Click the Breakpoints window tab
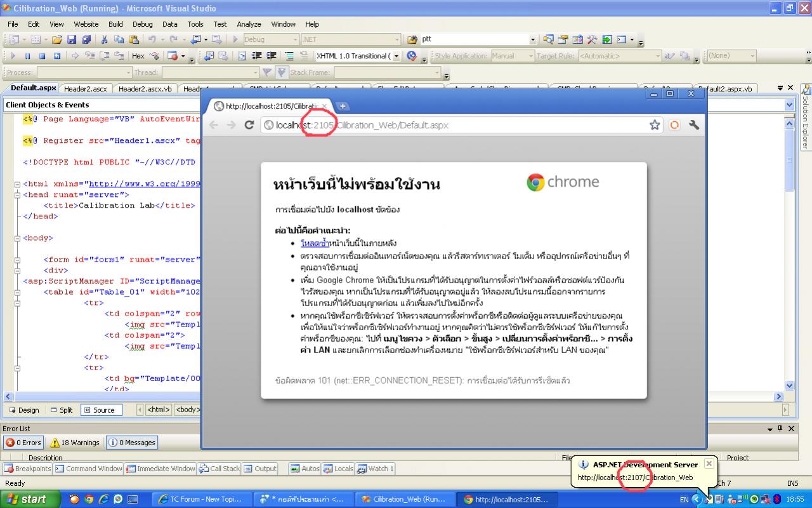 [x=27, y=469]
